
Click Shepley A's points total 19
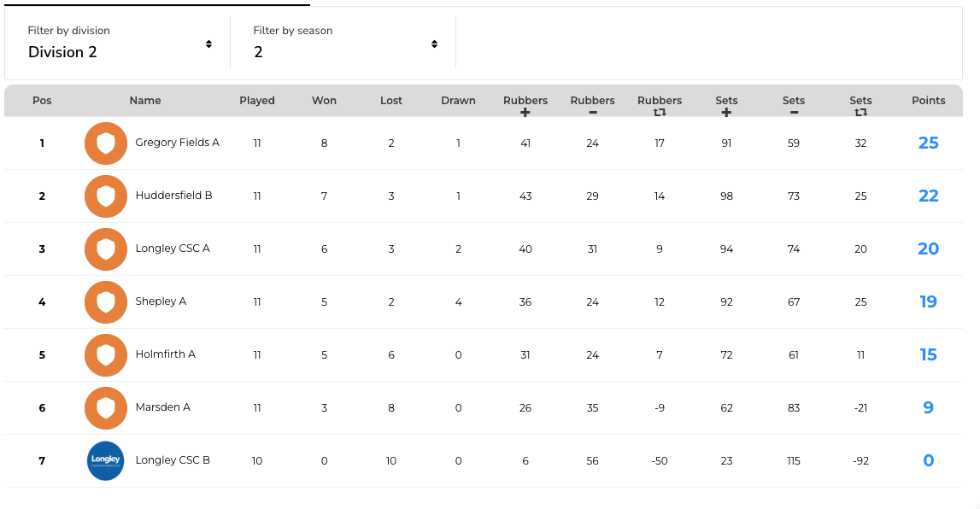click(928, 302)
